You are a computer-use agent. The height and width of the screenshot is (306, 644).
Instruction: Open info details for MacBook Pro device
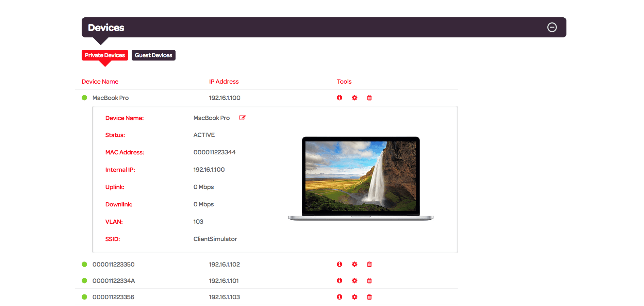[339, 98]
